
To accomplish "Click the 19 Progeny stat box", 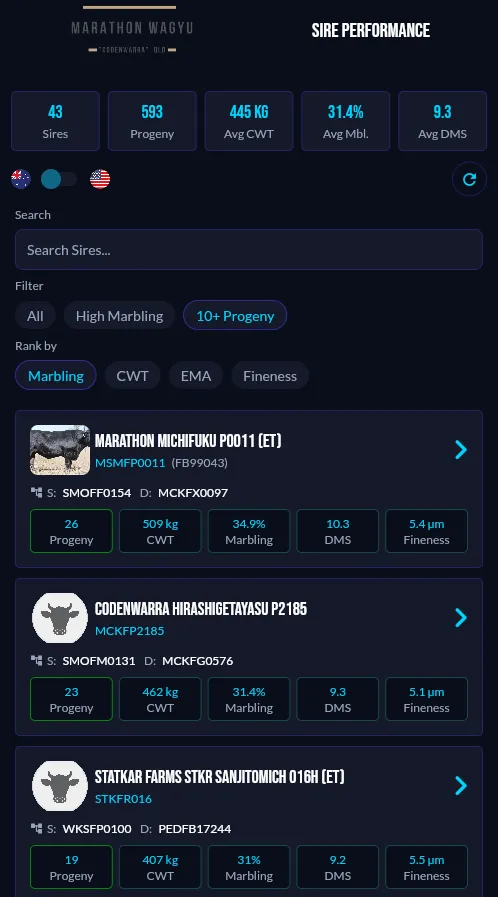I will [x=71, y=868].
